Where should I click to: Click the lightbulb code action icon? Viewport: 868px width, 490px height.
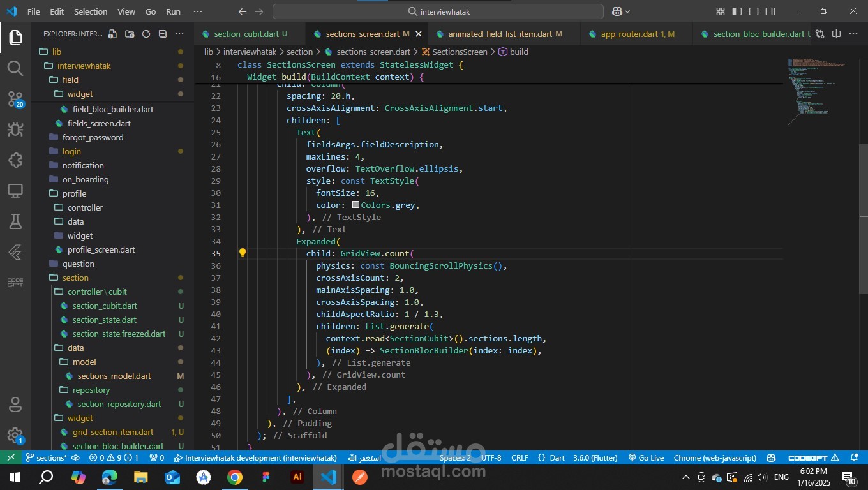(x=243, y=253)
